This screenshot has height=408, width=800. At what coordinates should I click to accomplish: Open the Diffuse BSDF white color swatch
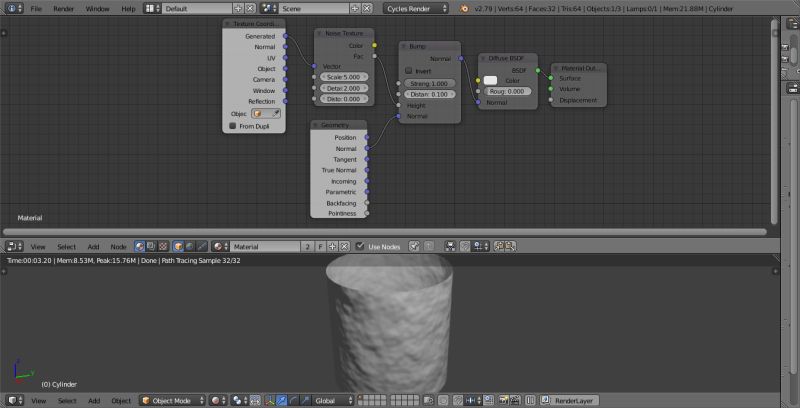[490, 80]
